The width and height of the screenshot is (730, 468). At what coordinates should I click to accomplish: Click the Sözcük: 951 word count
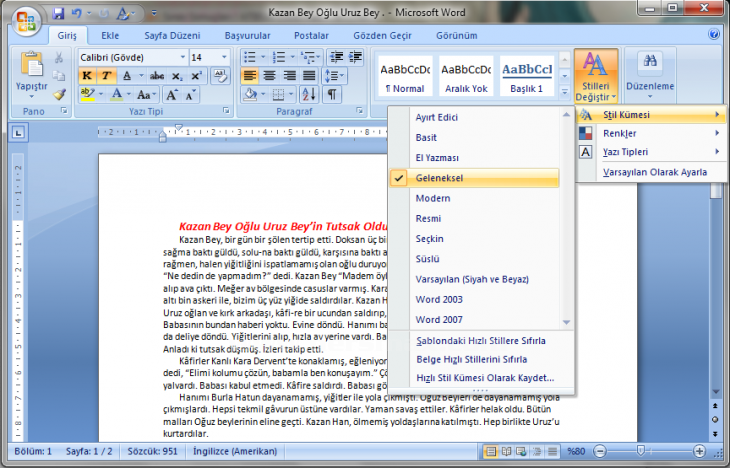click(152, 451)
